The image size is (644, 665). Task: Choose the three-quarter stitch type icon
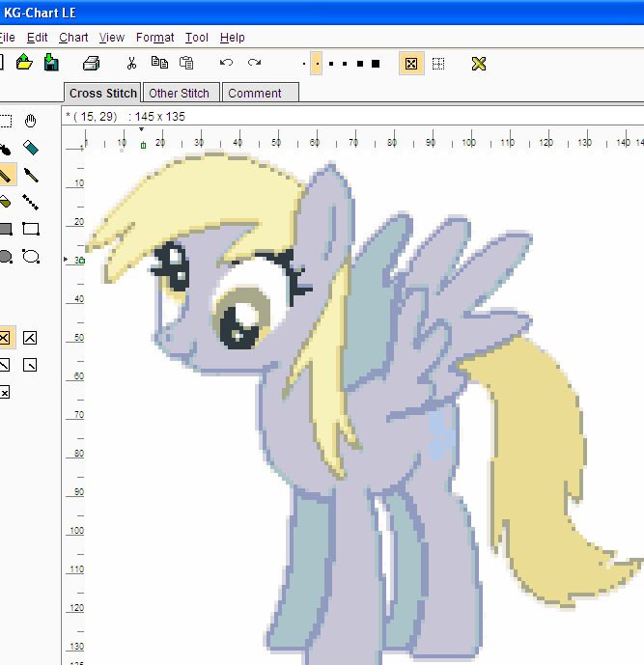tap(30, 338)
